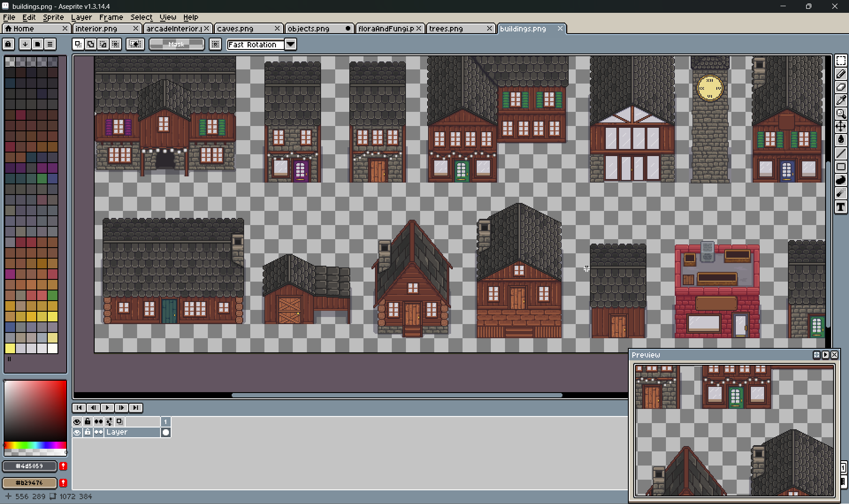Switch to the trees.png tab
The image size is (849, 504).
coord(446,29)
